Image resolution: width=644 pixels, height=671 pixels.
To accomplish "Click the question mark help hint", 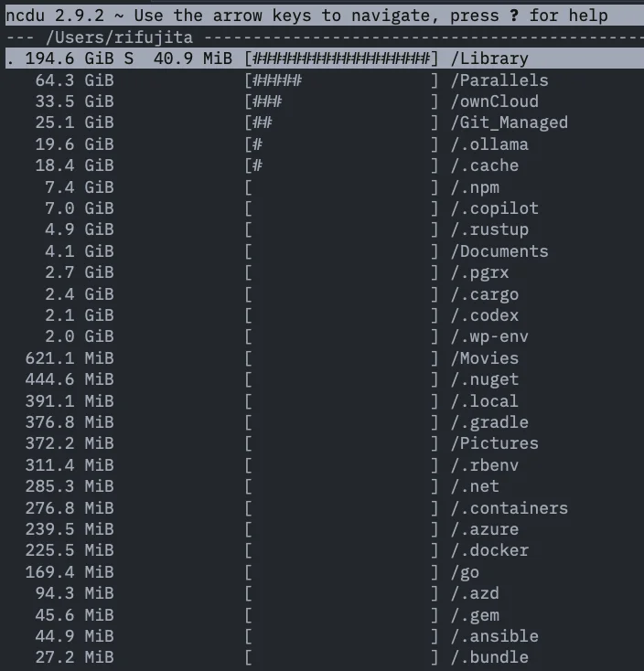I will 514,16.
